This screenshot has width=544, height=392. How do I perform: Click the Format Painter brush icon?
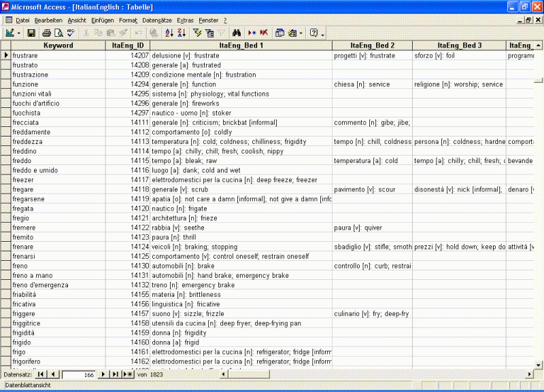(x=123, y=33)
